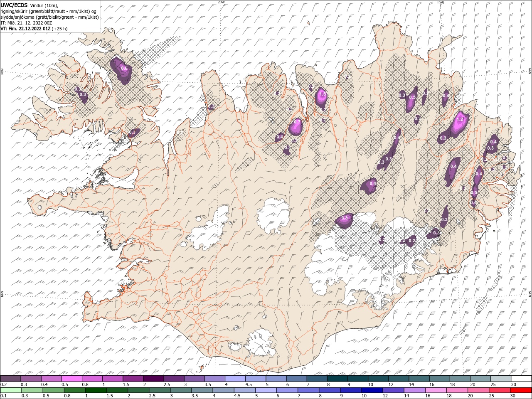Pick the light pink bottom-row swatch at 16
Viewport: 532px width, 399px height.
coord(436,390)
